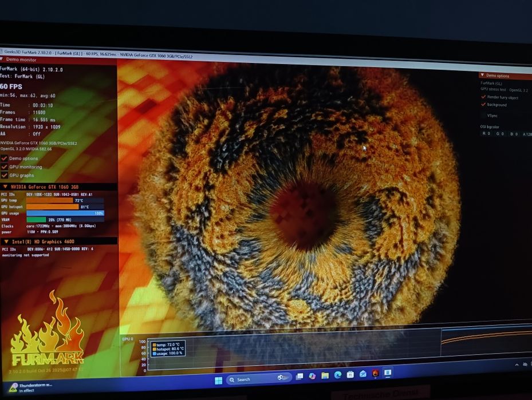
Task: Toggle the Demo options checkbox in Demo monitor
Action: pos(5,159)
